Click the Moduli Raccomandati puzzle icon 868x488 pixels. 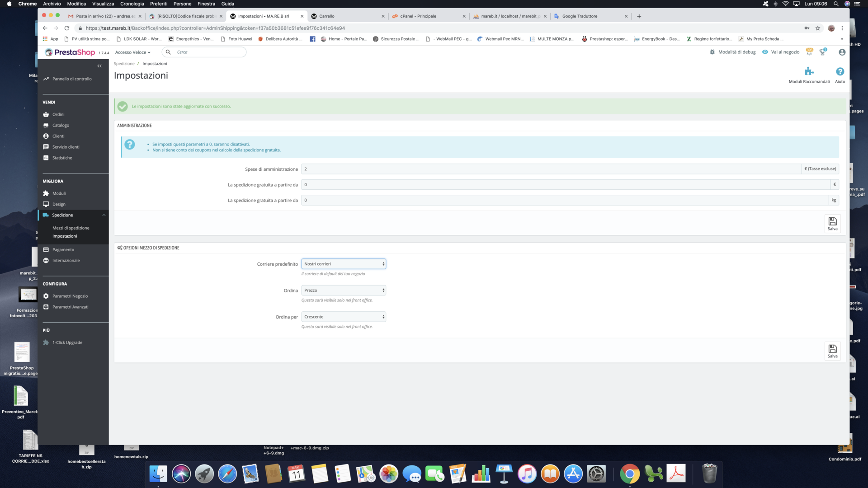click(809, 72)
